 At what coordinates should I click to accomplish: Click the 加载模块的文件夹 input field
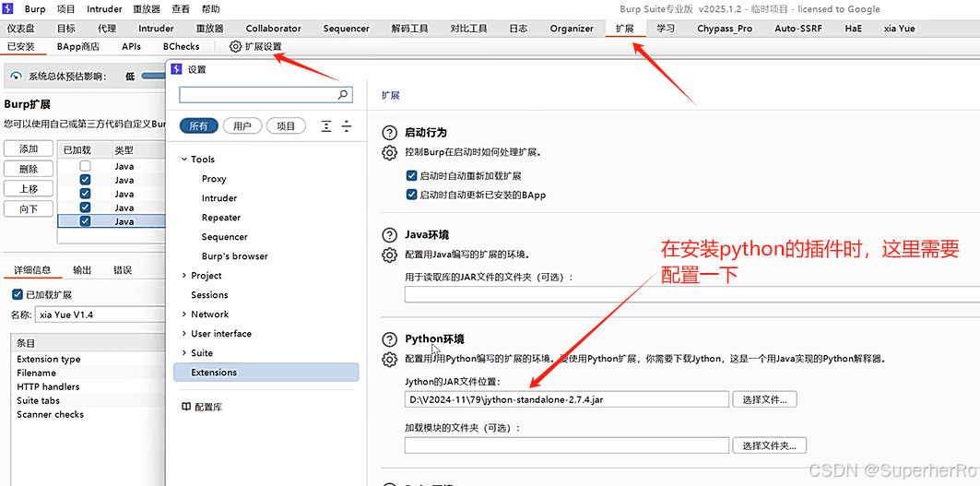[x=567, y=445]
